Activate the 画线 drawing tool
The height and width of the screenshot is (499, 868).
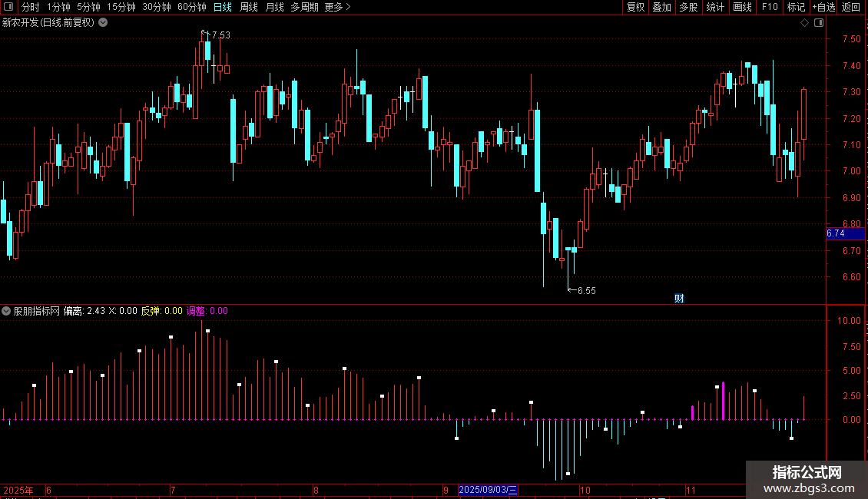742,7
